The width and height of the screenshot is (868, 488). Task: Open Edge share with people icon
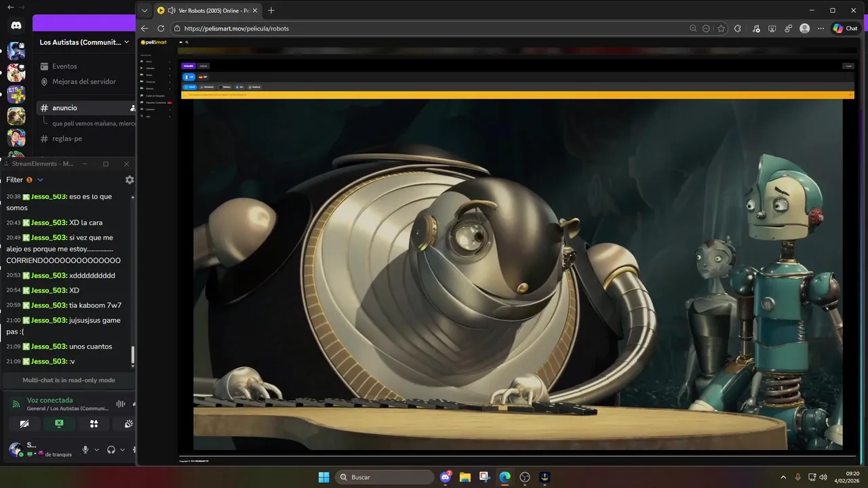coord(789,28)
